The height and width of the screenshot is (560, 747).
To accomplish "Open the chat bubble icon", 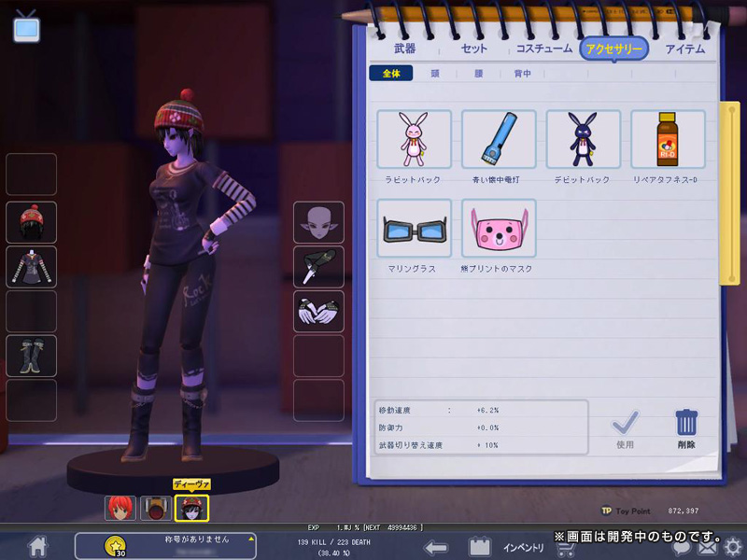I will click(x=683, y=549).
